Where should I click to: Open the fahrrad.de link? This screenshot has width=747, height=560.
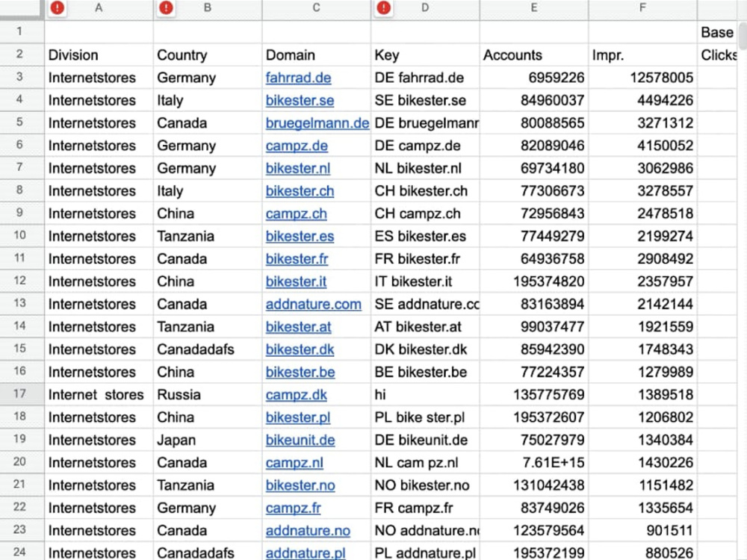(x=298, y=78)
